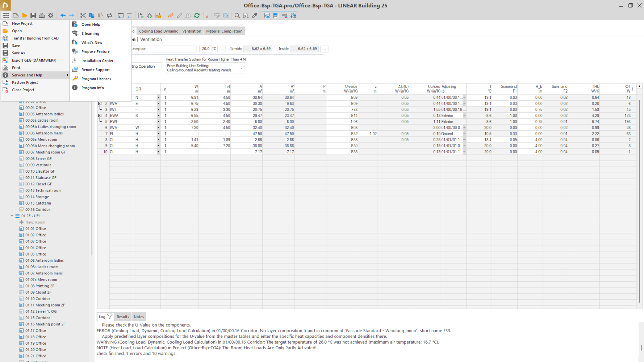
Task: Select Transfer Building from CAD
Action: [35, 38]
